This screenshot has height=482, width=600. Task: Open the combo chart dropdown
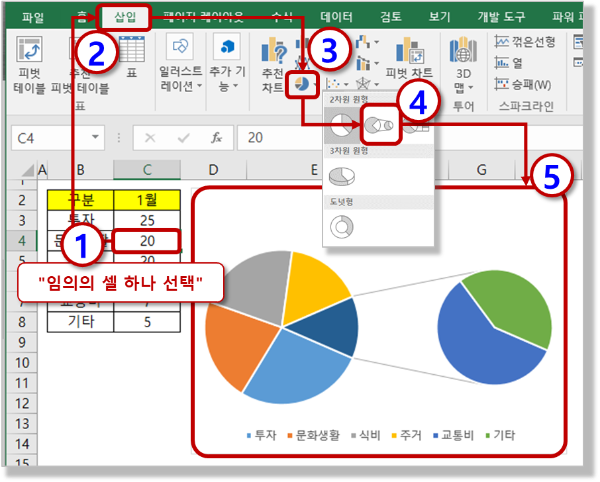(367, 63)
